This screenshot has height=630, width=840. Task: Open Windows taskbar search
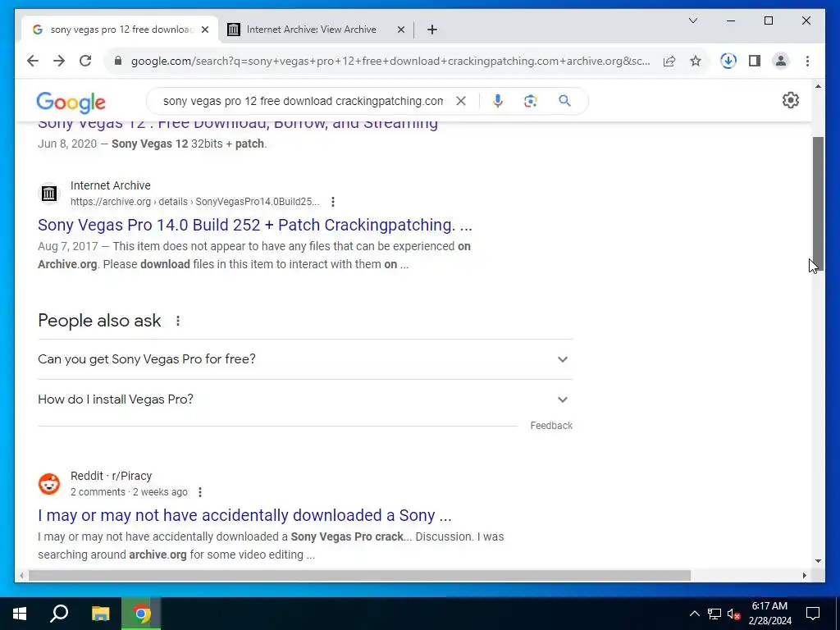coord(59,614)
